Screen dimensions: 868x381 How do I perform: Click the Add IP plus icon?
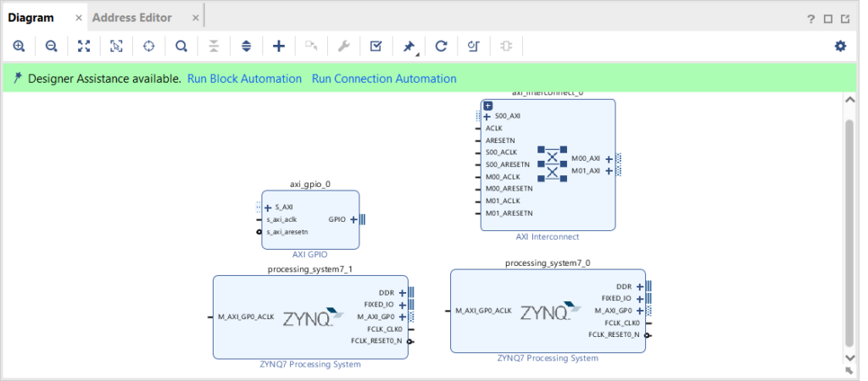pos(278,47)
